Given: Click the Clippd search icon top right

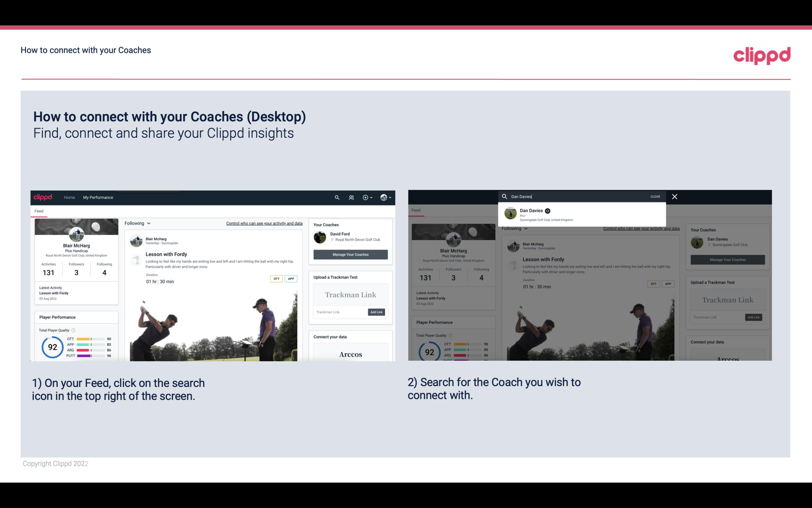Looking at the screenshot, I should 337,197.
